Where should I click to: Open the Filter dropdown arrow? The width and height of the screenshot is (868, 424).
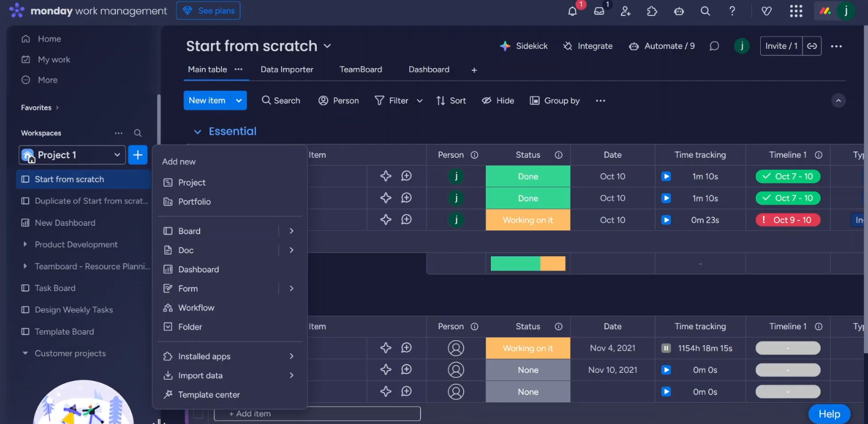(420, 101)
